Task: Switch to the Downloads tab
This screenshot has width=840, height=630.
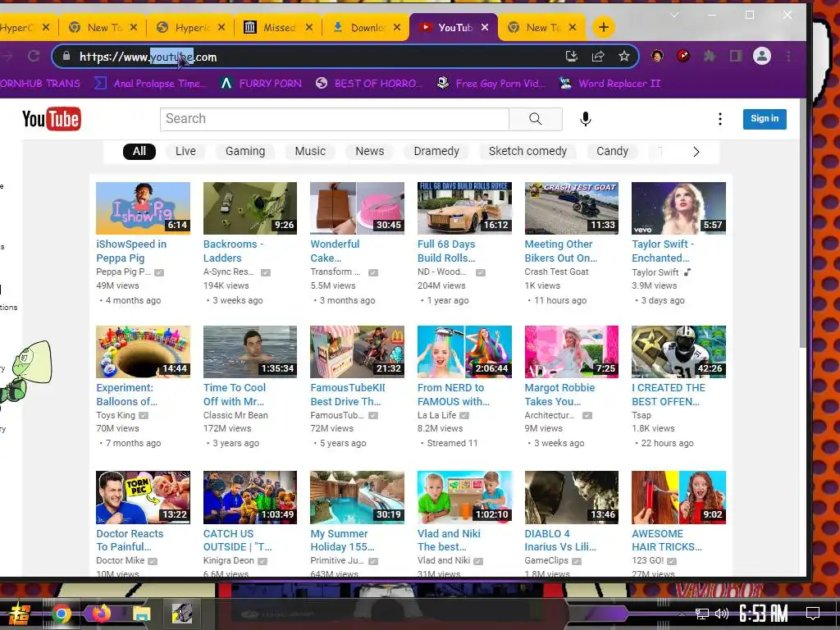Action: point(366,27)
